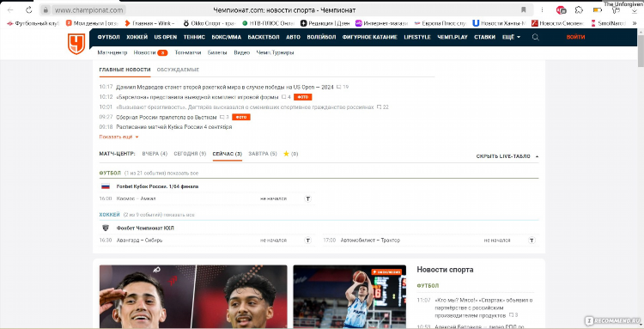The image size is (644, 329).
Task: Select the ВЧЕРА (4) match tab
Action: [155, 154]
